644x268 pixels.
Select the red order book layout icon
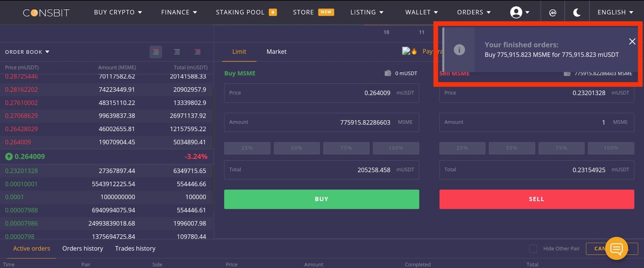coord(198,52)
